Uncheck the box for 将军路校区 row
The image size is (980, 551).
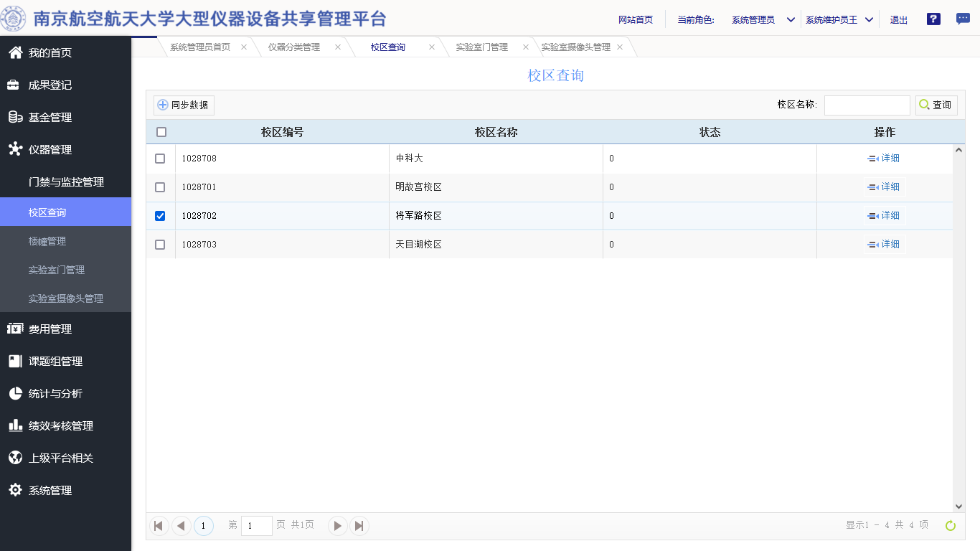(160, 216)
